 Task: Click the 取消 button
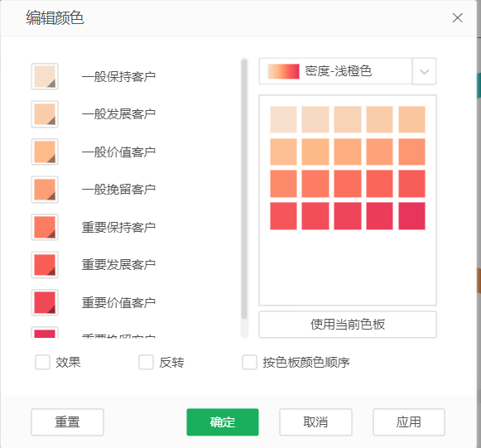point(315,422)
